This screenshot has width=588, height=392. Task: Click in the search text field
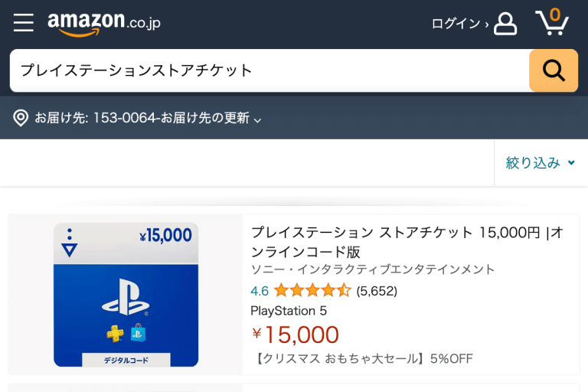[268, 70]
